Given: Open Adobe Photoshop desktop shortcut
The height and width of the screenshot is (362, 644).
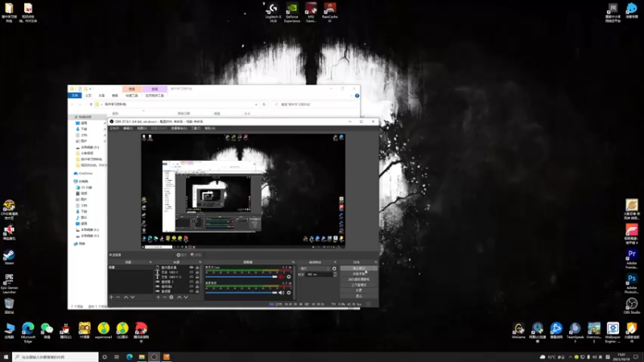Looking at the screenshot, I should tap(632, 283).
